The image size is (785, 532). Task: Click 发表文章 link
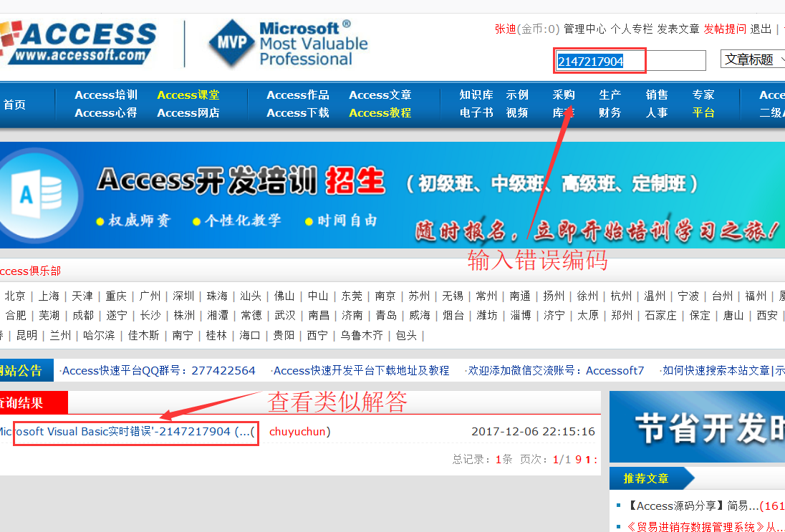click(x=678, y=29)
